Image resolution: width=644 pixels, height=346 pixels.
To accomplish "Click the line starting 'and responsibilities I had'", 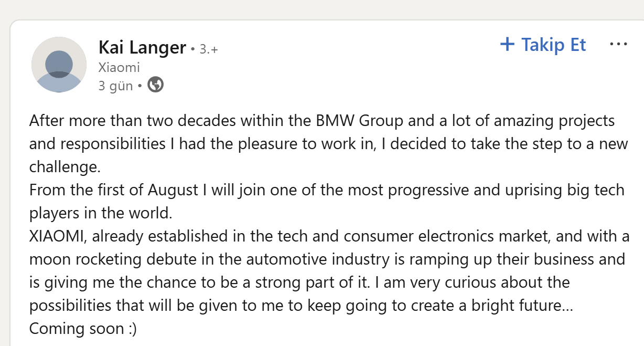I will pos(328,144).
